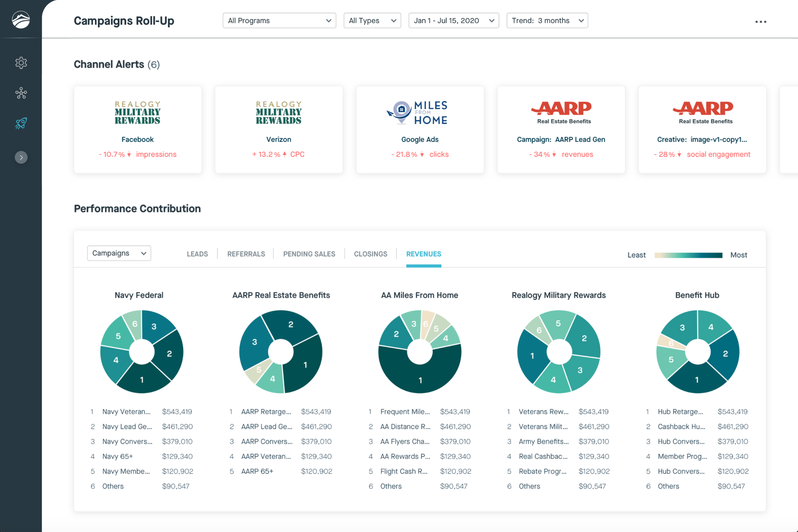This screenshot has width=798, height=532.
Task: Click the Least-to-Most gradient legend bar
Action: tap(689, 255)
